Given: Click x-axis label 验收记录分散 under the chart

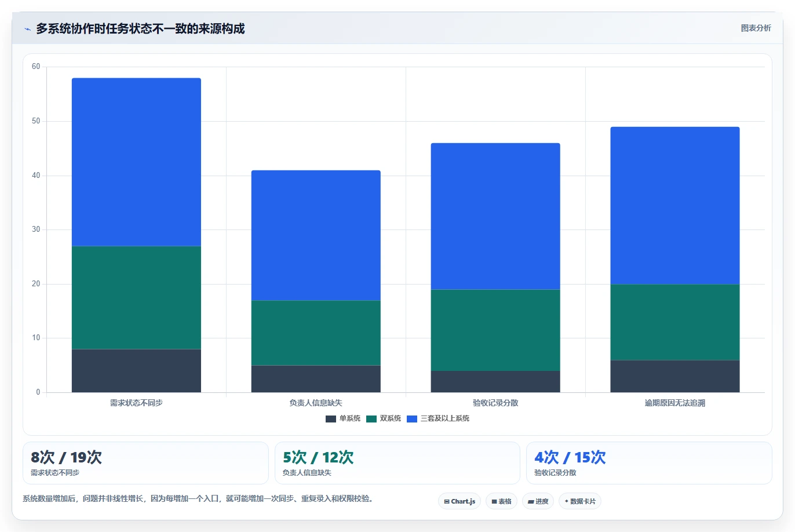Looking at the screenshot, I should (495, 403).
